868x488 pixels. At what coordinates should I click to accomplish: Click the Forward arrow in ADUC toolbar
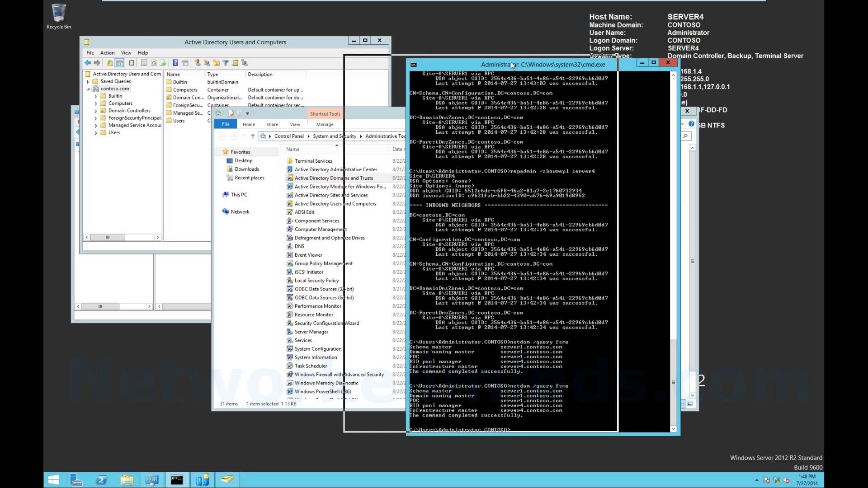click(x=97, y=63)
